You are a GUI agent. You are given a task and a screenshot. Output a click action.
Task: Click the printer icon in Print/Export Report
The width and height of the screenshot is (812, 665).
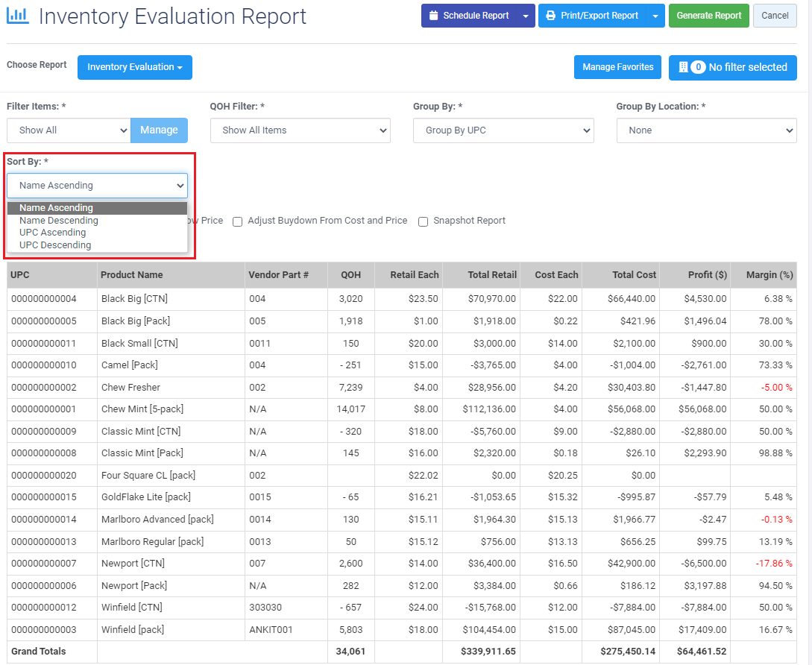pos(551,16)
